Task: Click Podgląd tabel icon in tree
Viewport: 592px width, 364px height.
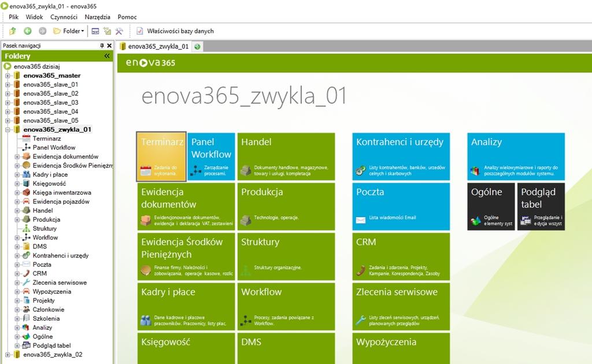Action: (x=26, y=346)
